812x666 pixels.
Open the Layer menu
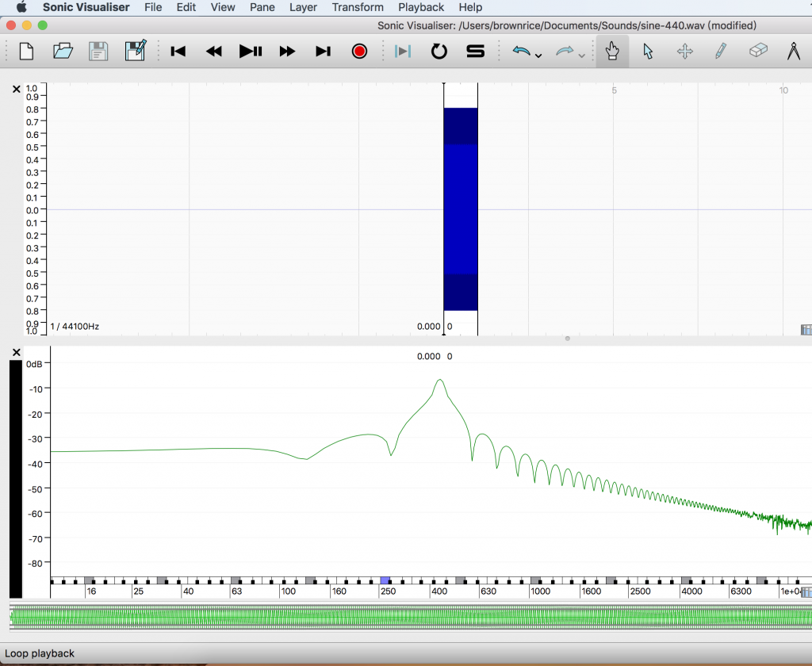303,7
